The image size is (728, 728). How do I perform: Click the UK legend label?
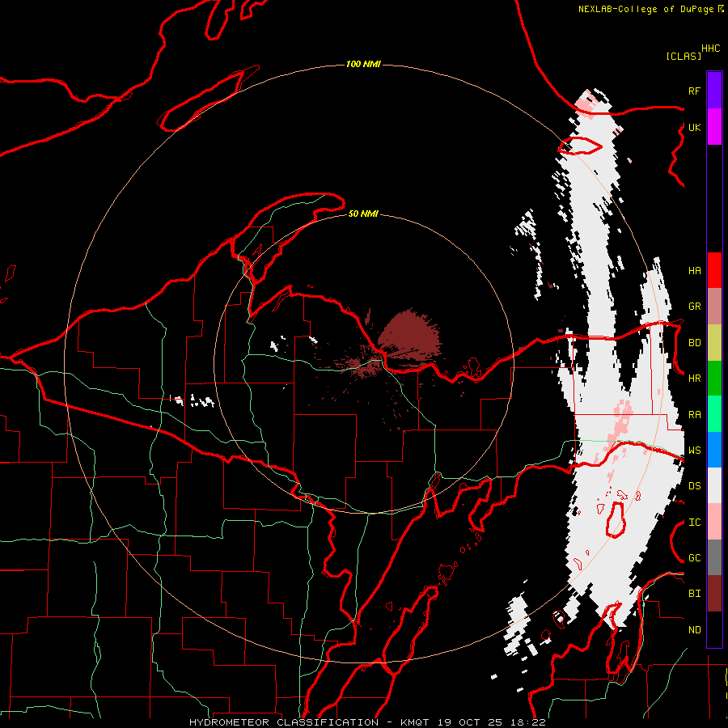coord(694,127)
